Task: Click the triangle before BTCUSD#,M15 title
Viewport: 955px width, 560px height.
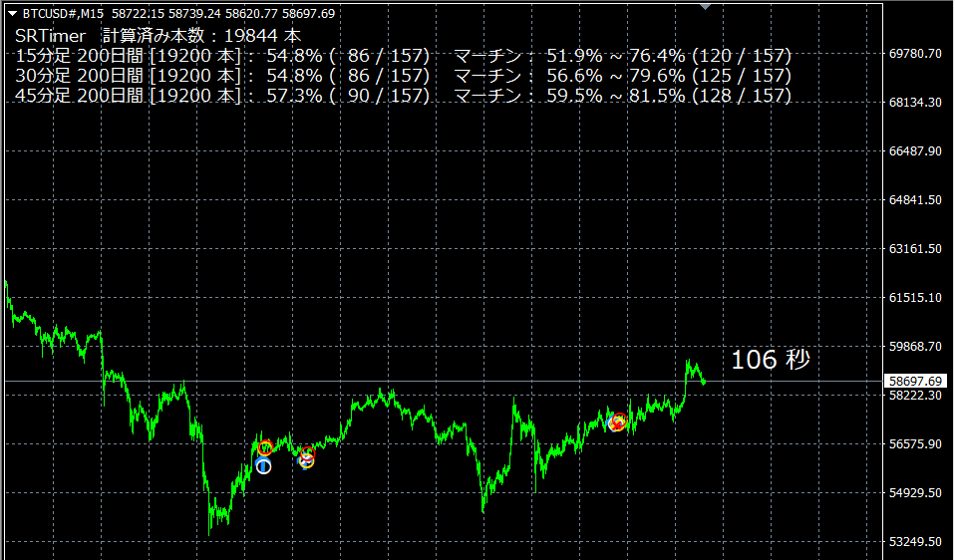Action: coord(12,13)
